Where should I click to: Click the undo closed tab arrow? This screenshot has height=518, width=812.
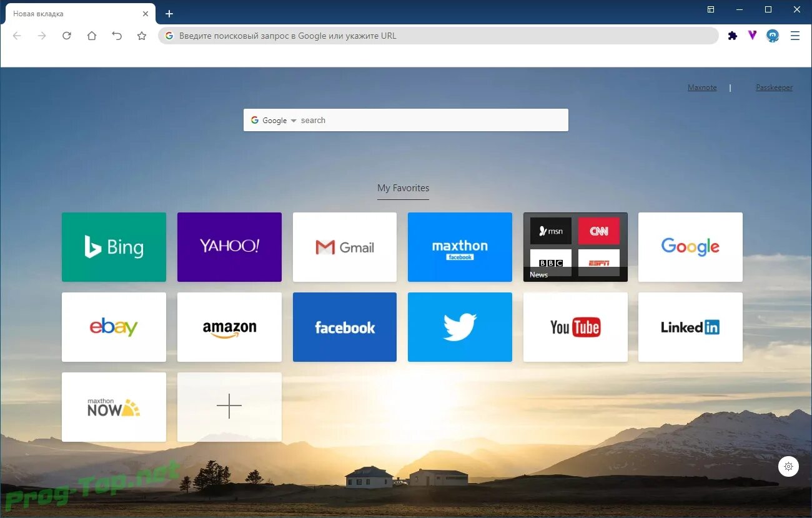click(117, 36)
